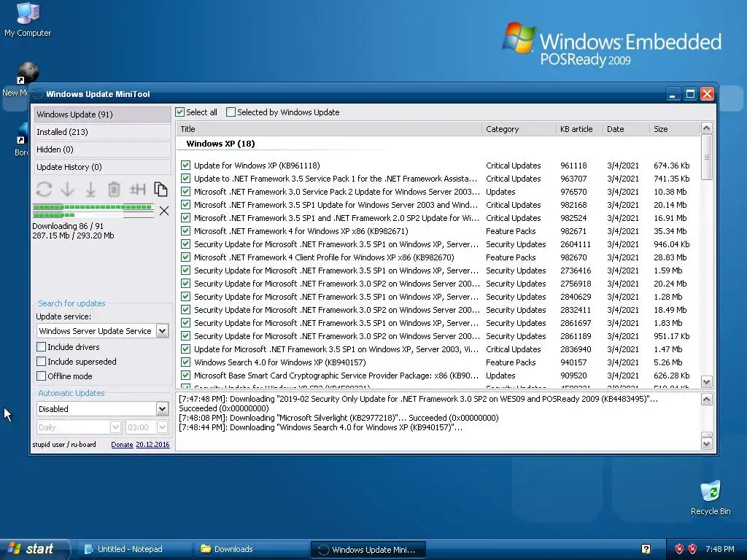Click the refresh check for updates icon
747x560 pixels.
tap(44, 190)
